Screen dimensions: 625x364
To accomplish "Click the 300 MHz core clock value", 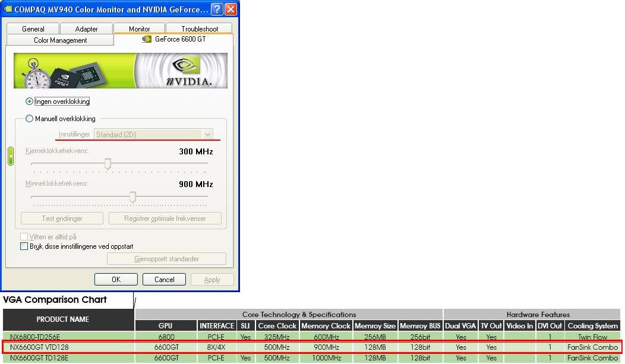I will (x=195, y=151).
